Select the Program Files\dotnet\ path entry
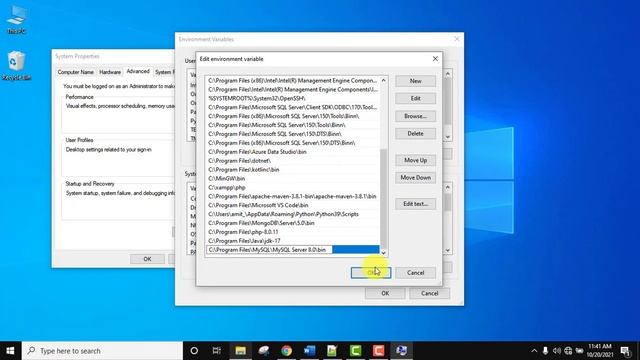 pos(293,160)
